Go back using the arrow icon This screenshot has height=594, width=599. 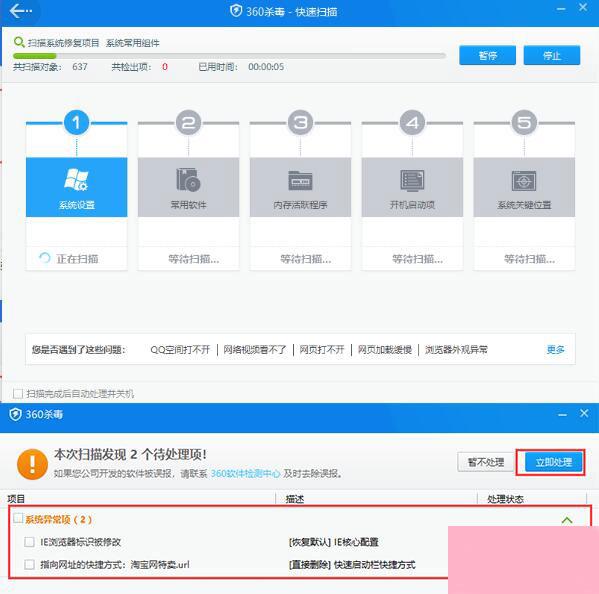(x=20, y=11)
